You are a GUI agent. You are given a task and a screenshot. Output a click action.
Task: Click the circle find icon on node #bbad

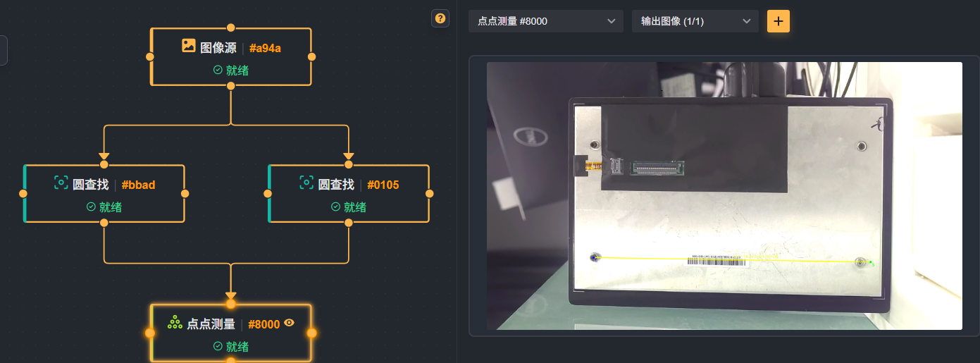(61, 183)
